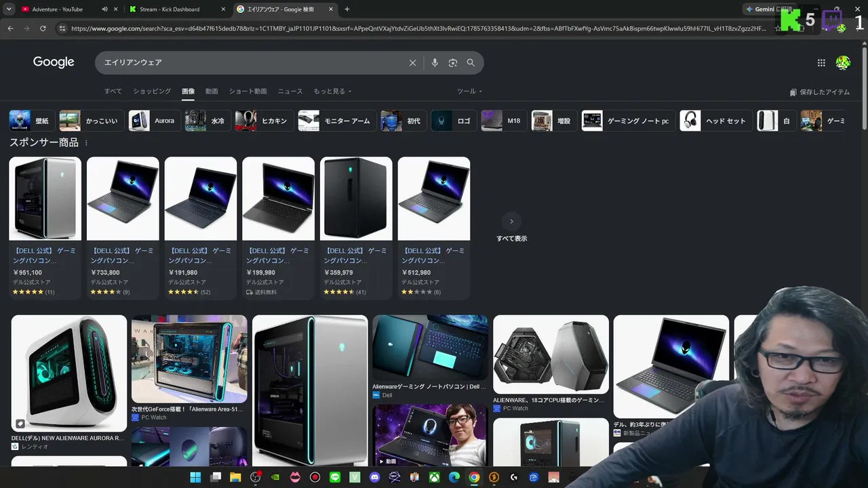The image size is (868, 488).
Task: Open Logitech G HUB from taskbar
Action: point(513,477)
